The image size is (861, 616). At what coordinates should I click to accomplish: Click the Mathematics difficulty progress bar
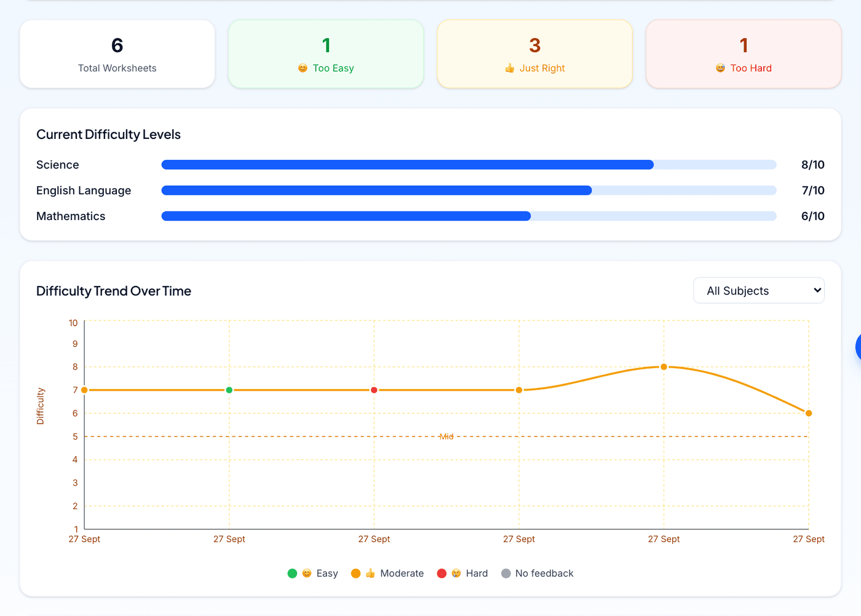469,216
